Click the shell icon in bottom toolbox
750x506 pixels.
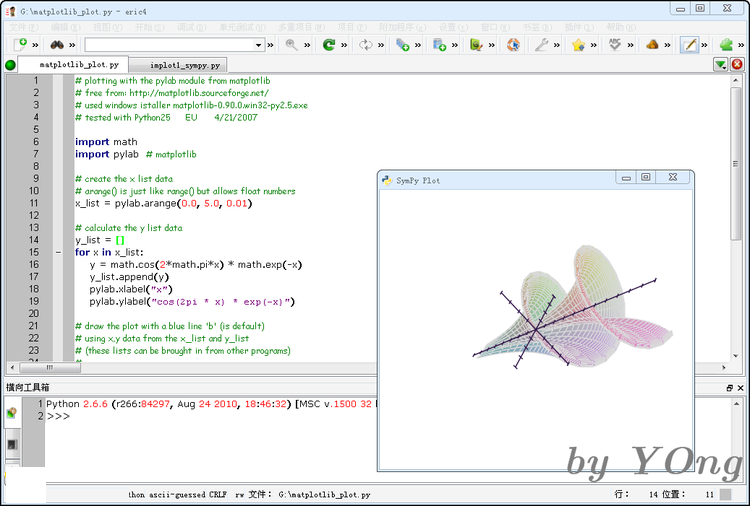(12, 412)
